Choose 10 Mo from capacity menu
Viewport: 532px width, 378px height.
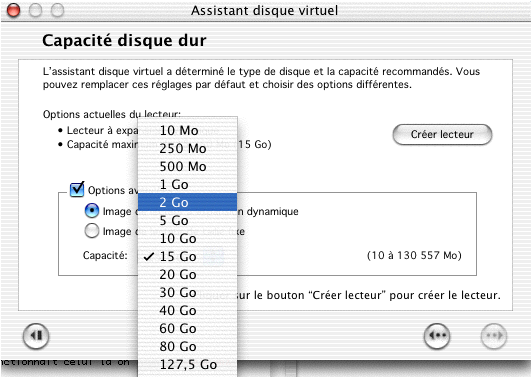(x=187, y=131)
